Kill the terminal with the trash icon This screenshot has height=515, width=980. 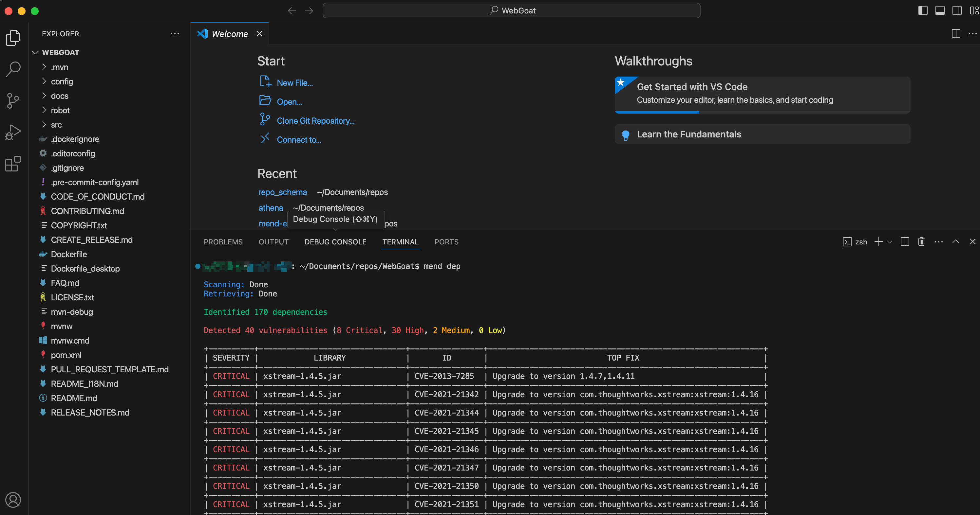(x=921, y=242)
